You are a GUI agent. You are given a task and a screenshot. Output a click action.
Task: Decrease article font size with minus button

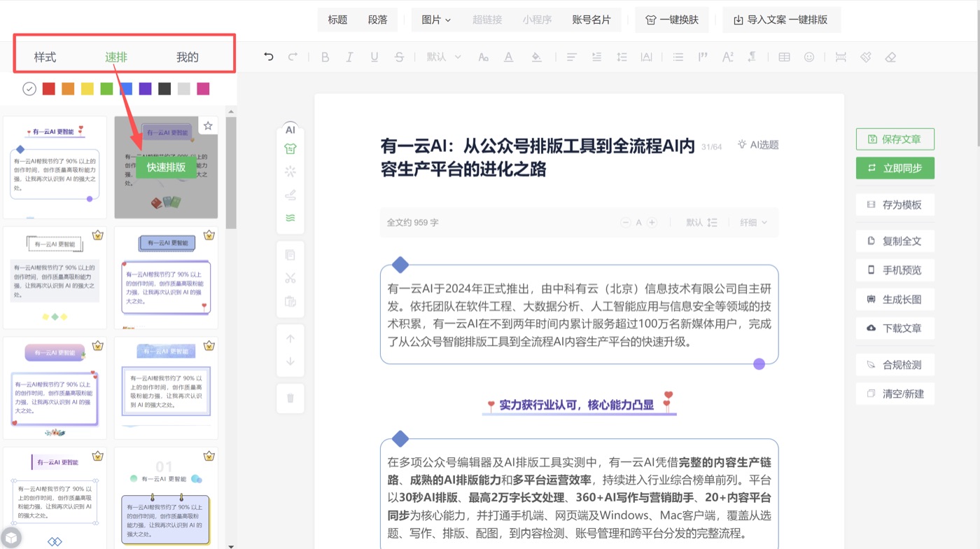pyautogui.click(x=626, y=223)
